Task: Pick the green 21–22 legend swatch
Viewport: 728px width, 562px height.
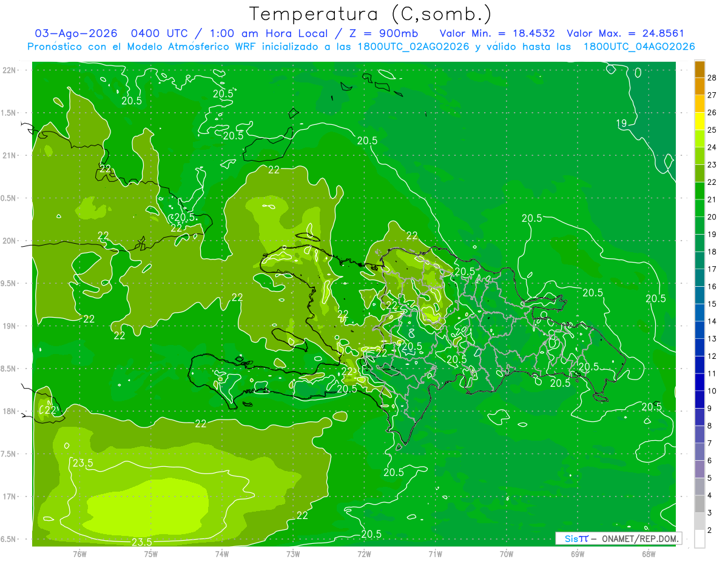Action: [699, 190]
